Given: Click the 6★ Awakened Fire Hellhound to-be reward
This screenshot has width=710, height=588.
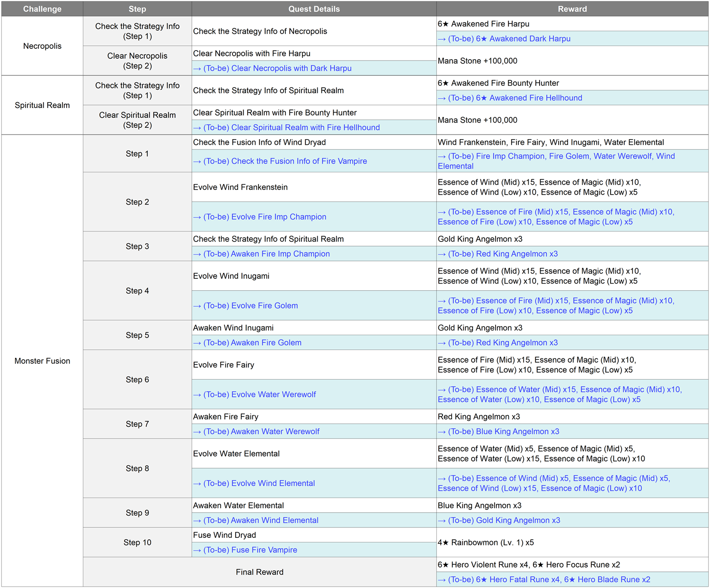Looking at the screenshot, I should 515,98.
